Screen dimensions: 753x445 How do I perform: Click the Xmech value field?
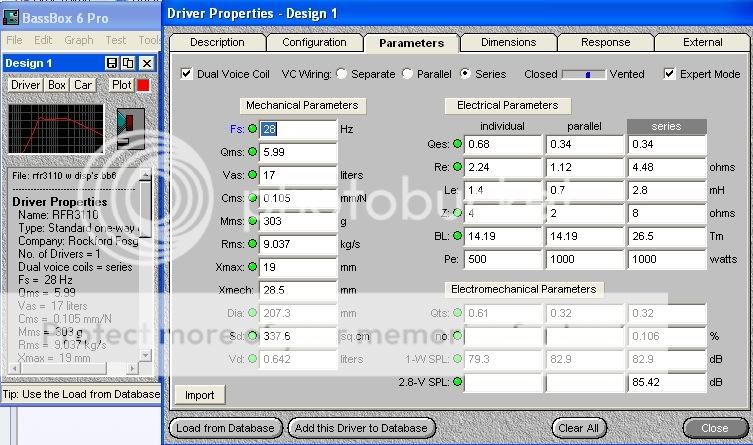click(298, 290)
